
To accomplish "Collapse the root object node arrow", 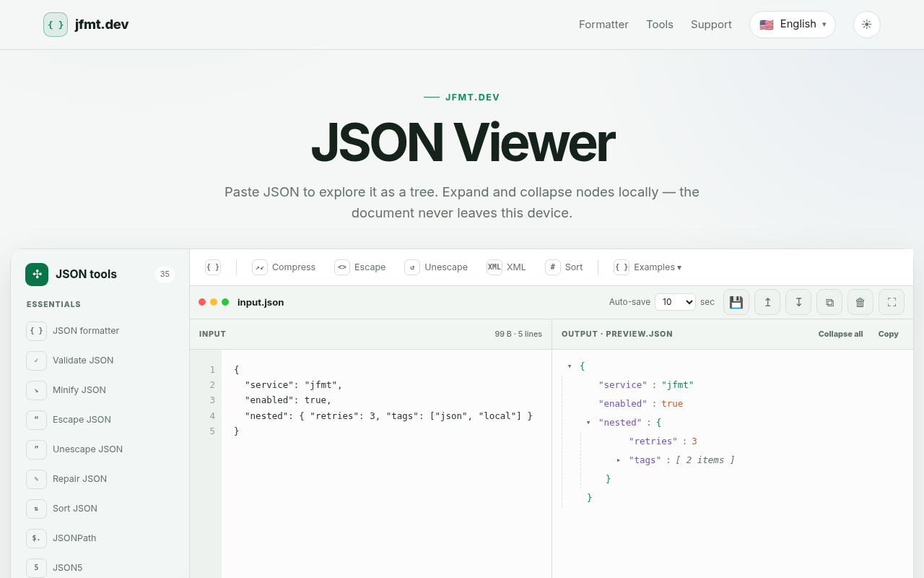I will (570, 366).
